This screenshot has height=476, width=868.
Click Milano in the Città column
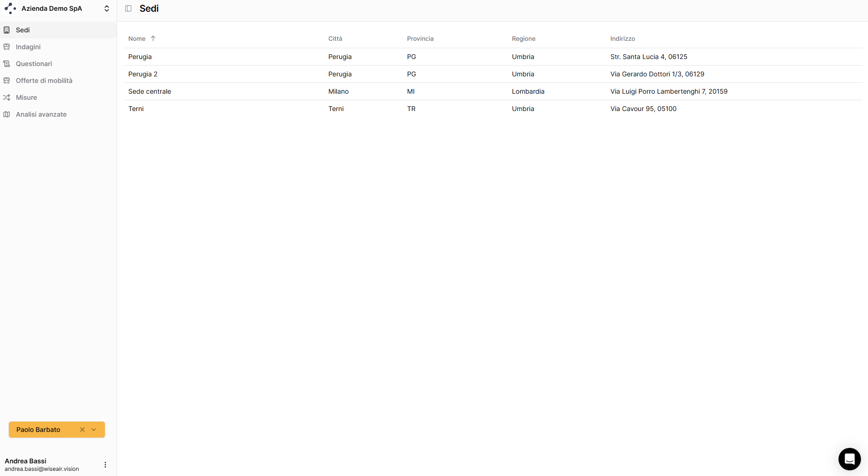point(338,91)
